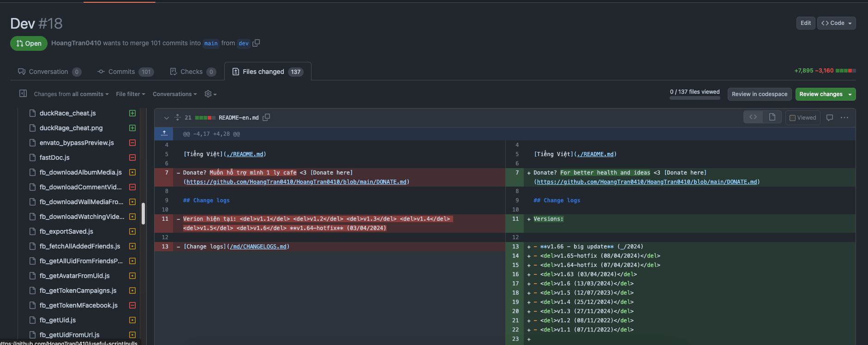
Task: Open the Conversations dropdown
Action: (175, 94)
